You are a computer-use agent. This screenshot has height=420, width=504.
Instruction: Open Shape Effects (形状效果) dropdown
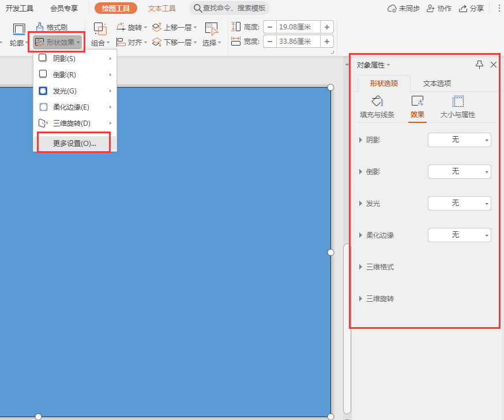pos(58,42)
